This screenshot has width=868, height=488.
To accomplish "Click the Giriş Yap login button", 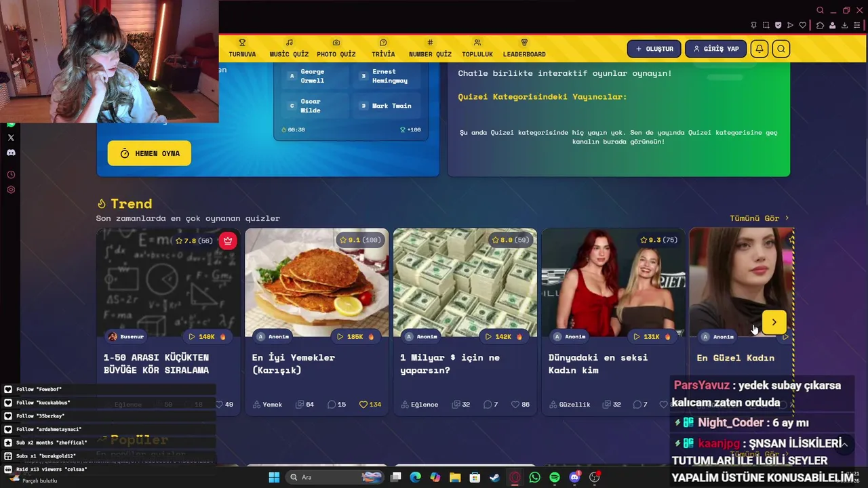I will coord(715,49).
